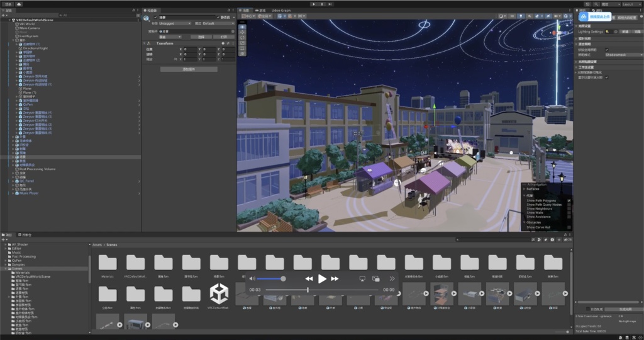Image resolution: width=644 pixels, height=340 pixels.
Task: Toggle scene lighting lightbulb button
Action: coord(521,16)
